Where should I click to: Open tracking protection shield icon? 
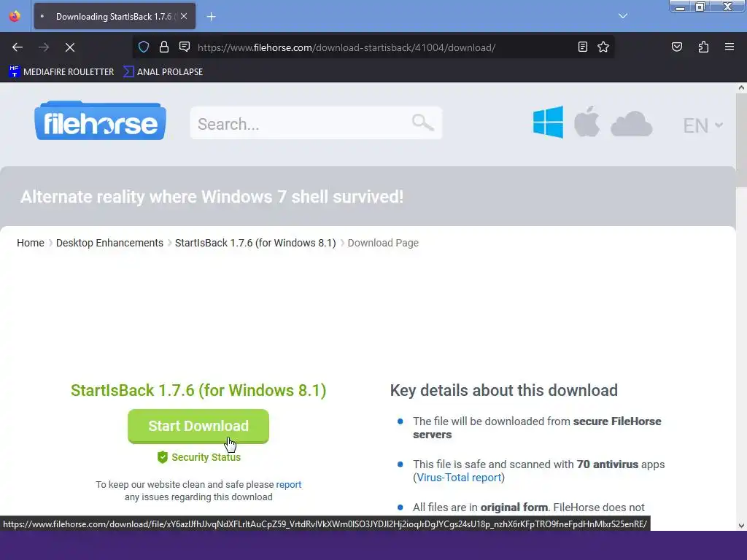[x=144, y=47]
